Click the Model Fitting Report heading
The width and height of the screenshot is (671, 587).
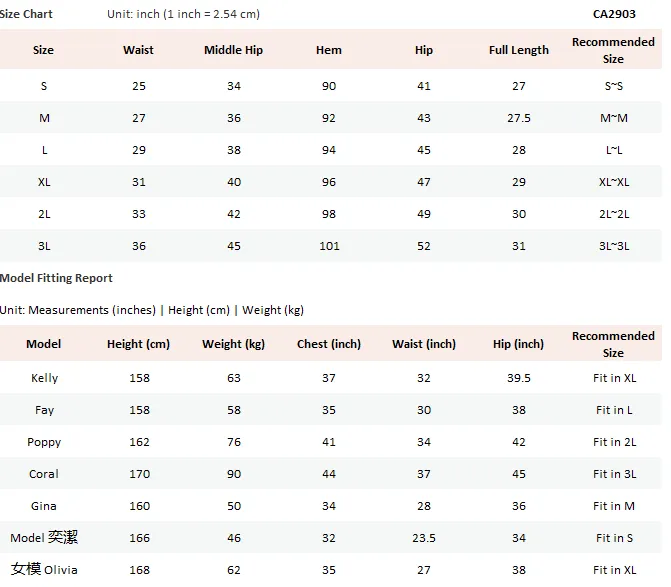tap(56, 278)
